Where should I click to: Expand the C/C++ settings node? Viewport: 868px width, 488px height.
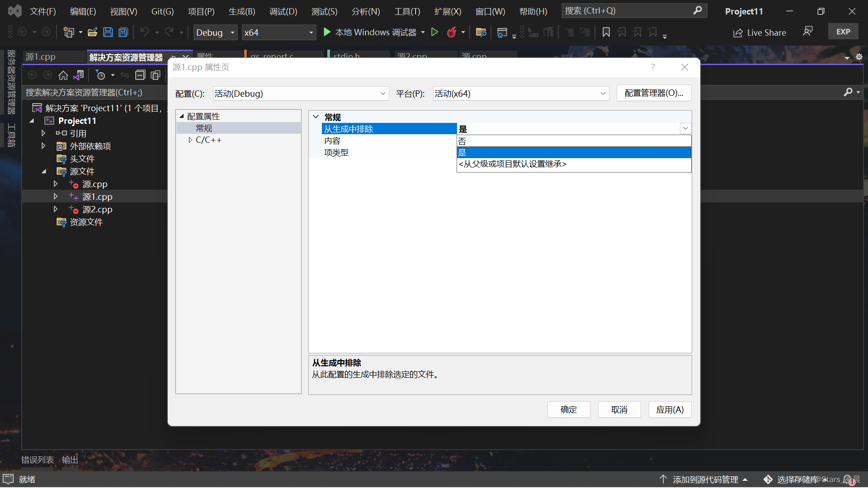[x=190, y=140]
